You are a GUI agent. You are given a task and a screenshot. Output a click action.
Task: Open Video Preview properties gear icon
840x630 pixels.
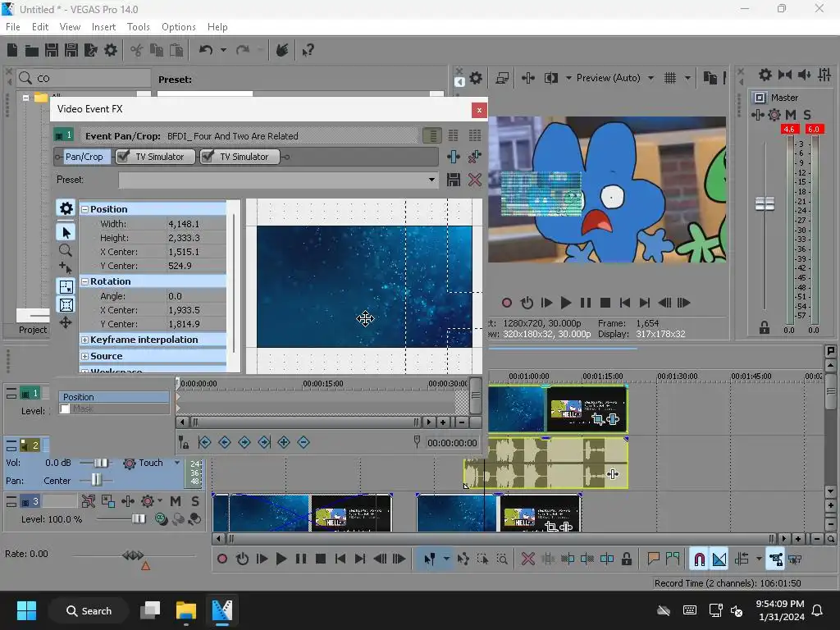coord(476,78)
